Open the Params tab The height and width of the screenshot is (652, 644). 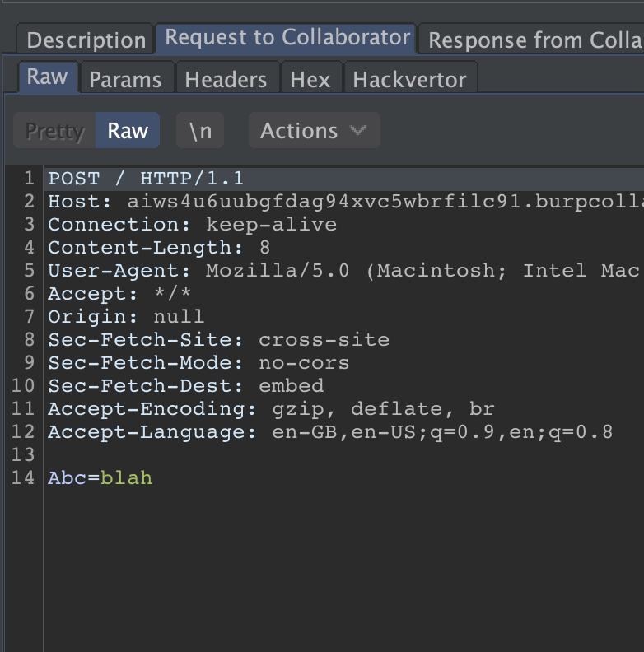(125, 80)
